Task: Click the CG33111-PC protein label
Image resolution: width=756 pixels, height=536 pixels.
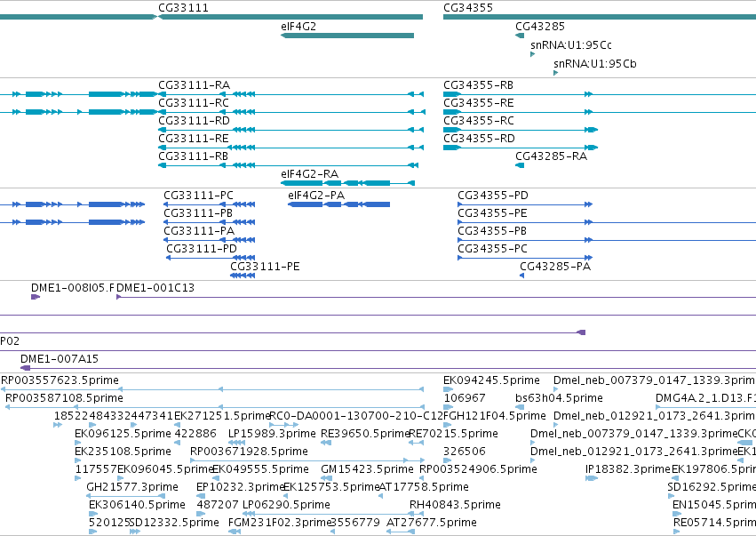Action: (x=198, y=196)
